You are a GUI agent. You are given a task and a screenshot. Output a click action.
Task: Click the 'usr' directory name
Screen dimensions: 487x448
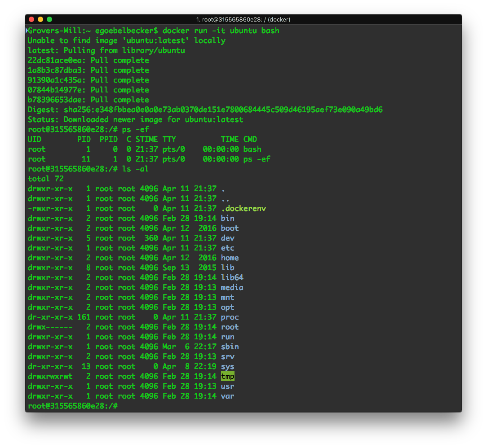point(228,387)
